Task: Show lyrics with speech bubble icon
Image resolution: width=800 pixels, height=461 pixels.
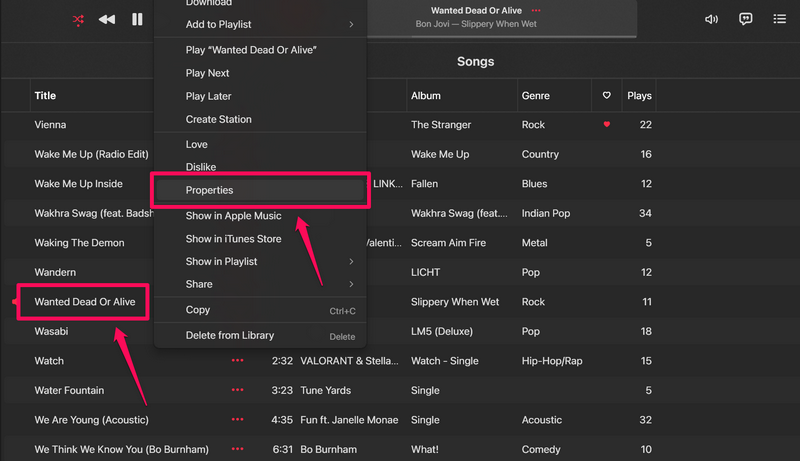Action: [745, 19]
